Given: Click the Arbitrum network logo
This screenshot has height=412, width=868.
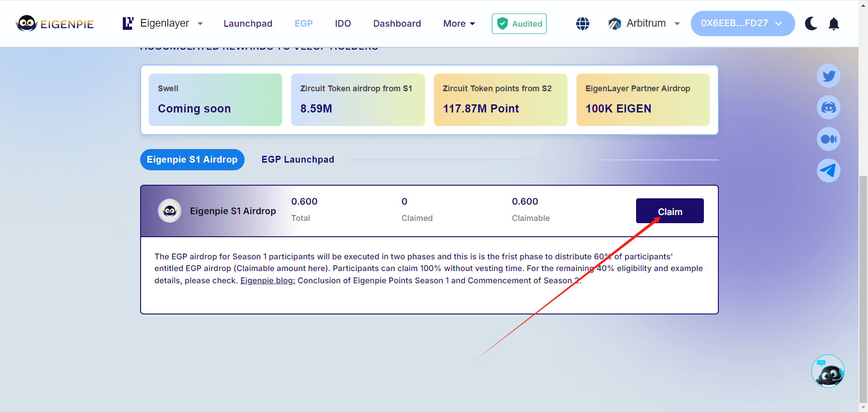Looking at the screenshot, I should point(614,23).
